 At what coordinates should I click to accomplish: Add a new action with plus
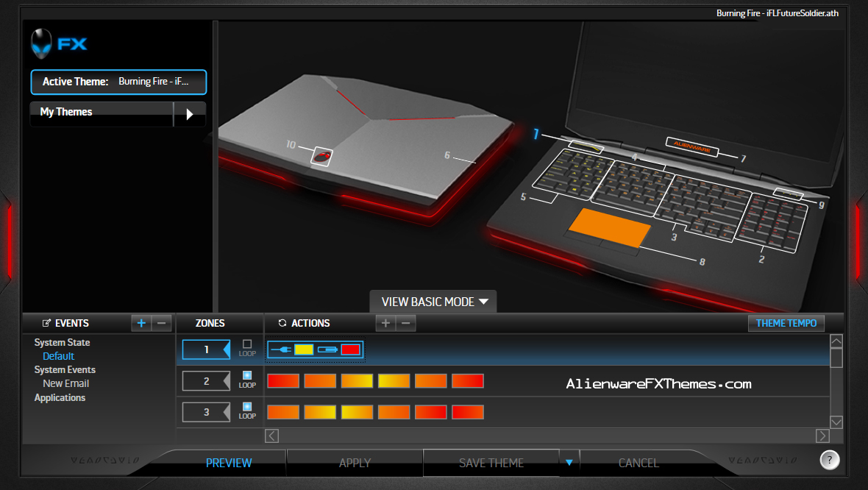click(x=386, y=323)
